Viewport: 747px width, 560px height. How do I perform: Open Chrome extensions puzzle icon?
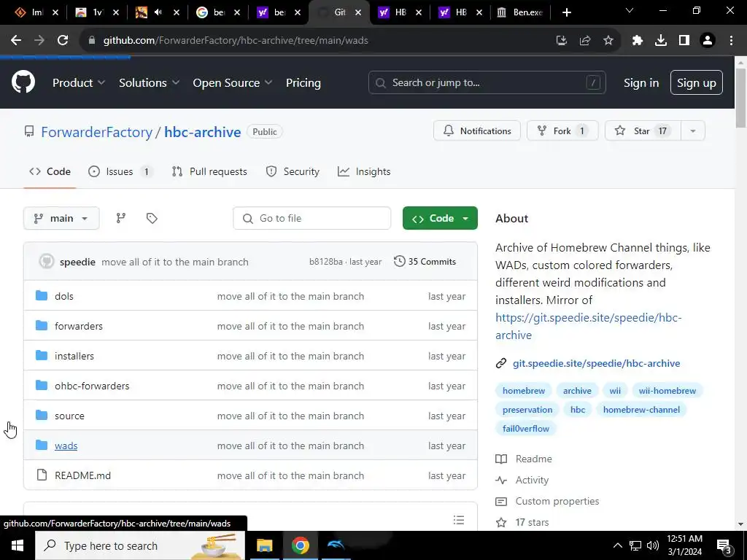pos(637,41)
